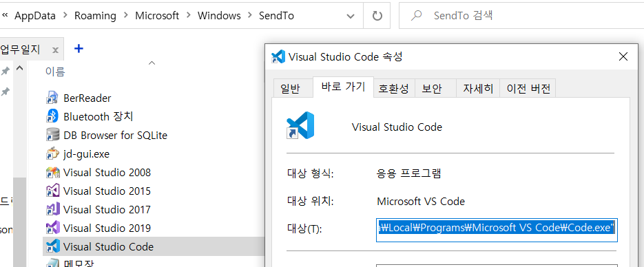Click the 대상(T) target path field
644x267 pixels.
tap(497, 230)
